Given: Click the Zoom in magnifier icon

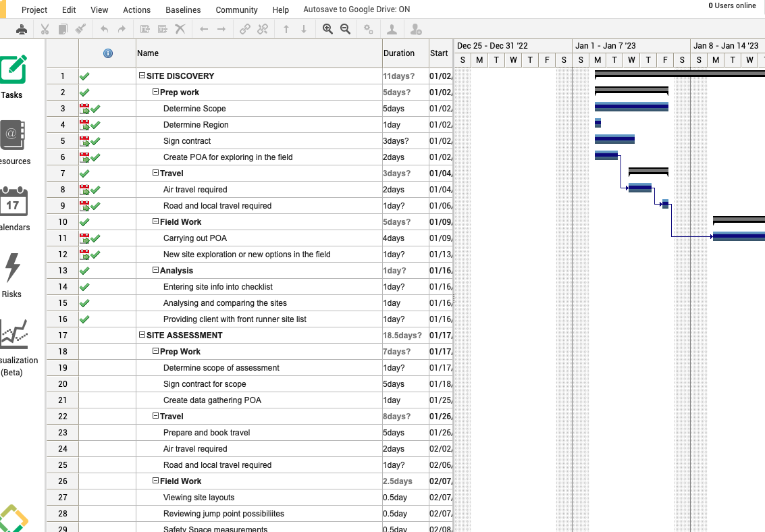Looking at the screenshot, I should (328, 29).
